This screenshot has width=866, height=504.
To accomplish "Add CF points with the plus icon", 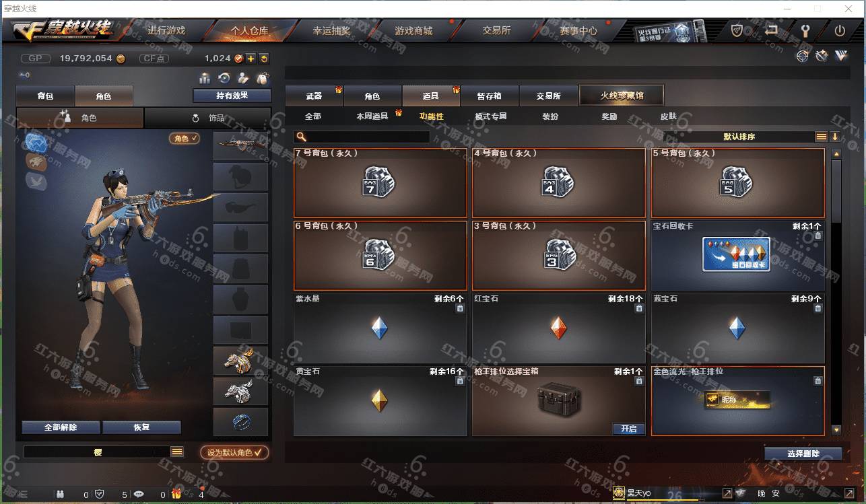I will coord(251,59).
